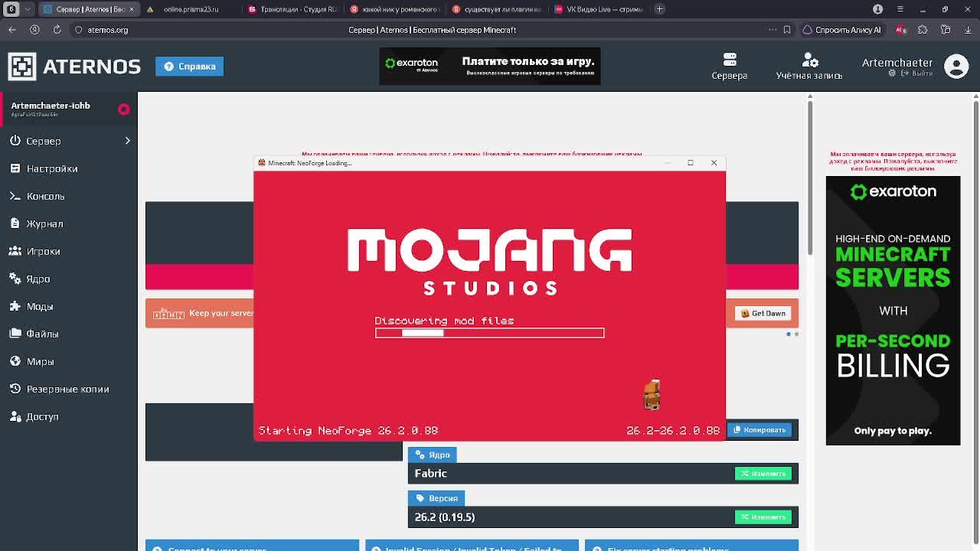Open the browser extensions icon
Image resolution: width=980 pixels, height=551 pixels.
point(923,30)
